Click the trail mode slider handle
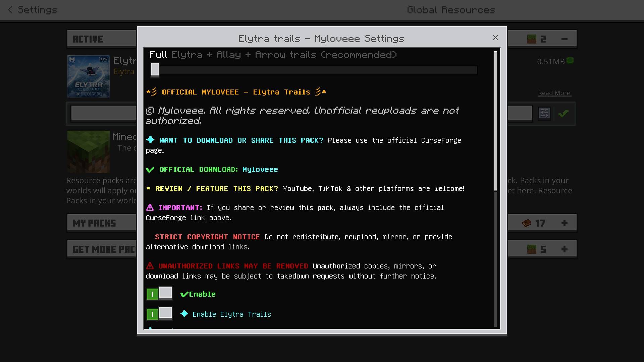 (x=155, y=70)
